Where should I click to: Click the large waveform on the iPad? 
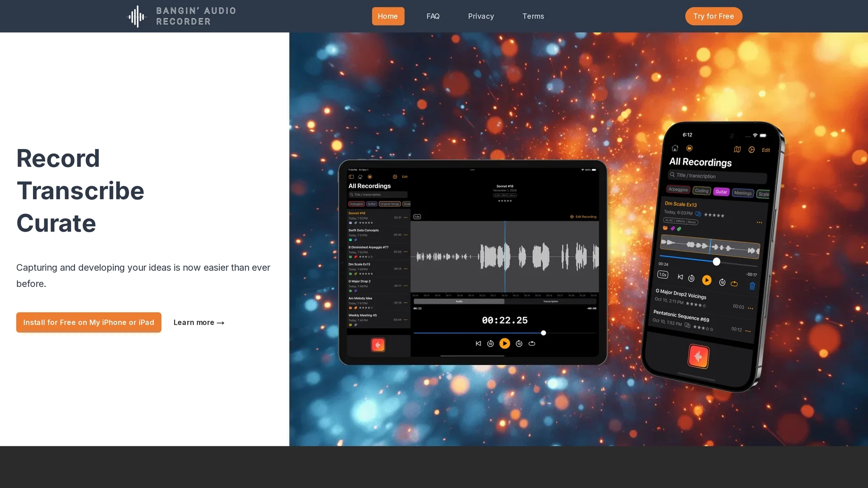(x=505, y=256)
